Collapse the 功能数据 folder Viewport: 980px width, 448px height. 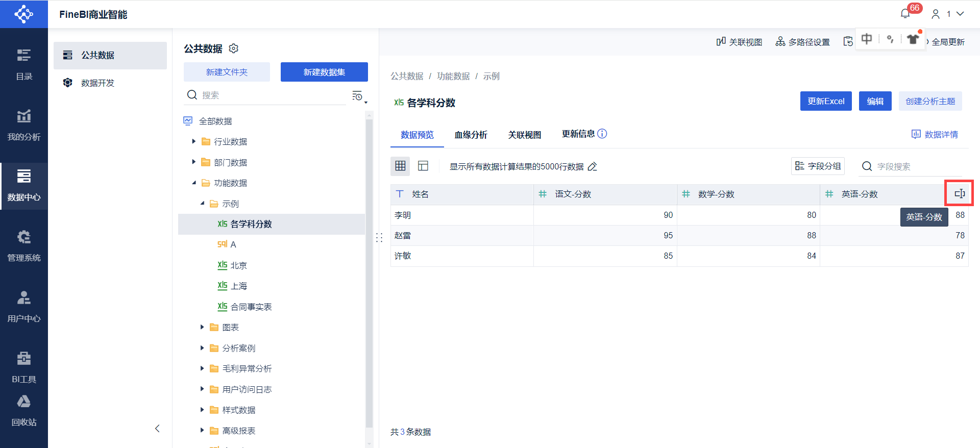pos(194,183)
